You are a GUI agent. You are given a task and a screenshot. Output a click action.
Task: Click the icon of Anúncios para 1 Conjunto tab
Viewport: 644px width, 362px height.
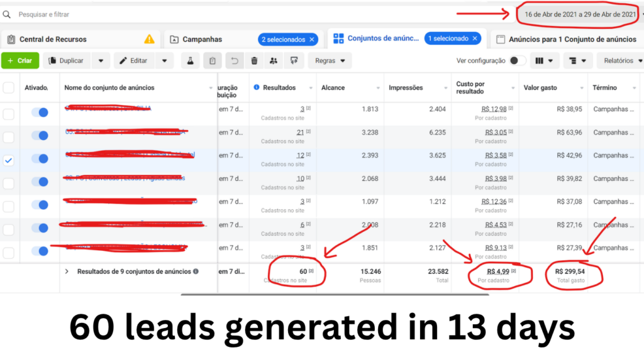(x=500, y=40)
